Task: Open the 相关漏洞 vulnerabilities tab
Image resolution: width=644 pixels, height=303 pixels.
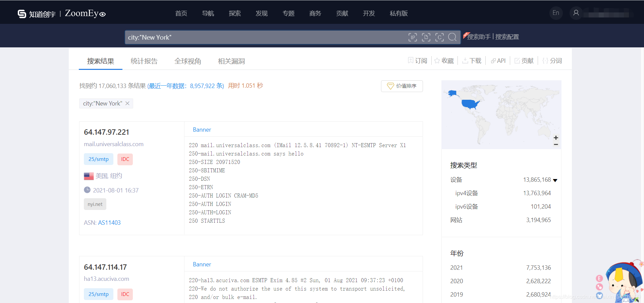Action: 231,61
